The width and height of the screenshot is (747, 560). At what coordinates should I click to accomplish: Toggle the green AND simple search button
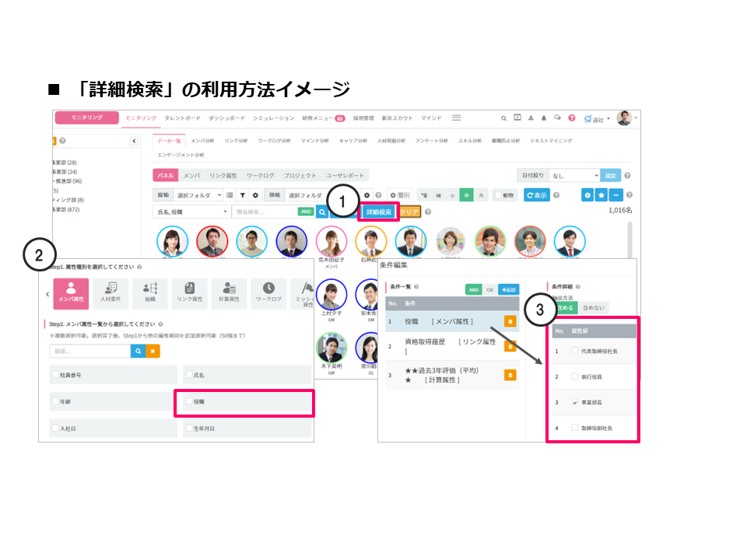pyautogui.click(x=306, y=212)
